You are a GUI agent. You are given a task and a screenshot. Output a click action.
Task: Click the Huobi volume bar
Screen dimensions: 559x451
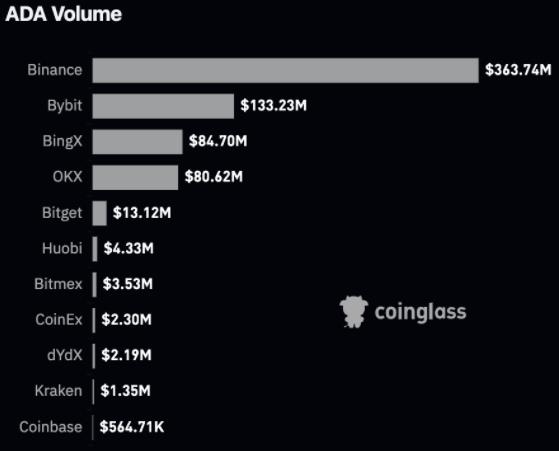pos(95,249)
